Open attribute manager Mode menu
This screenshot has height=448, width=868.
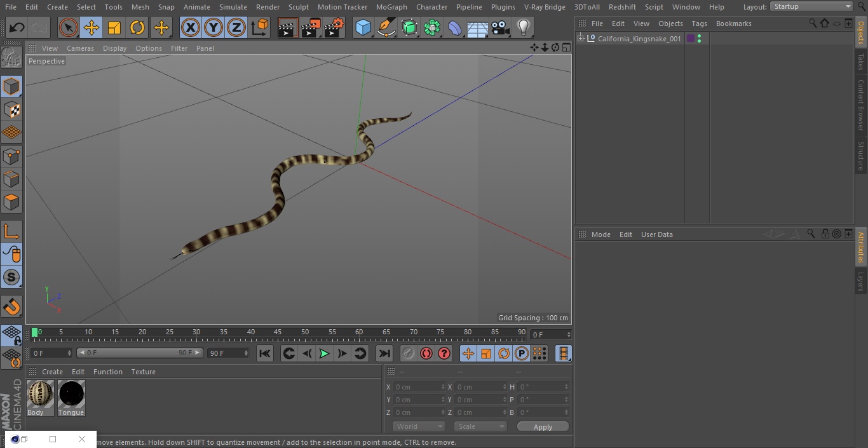[600, 234]
